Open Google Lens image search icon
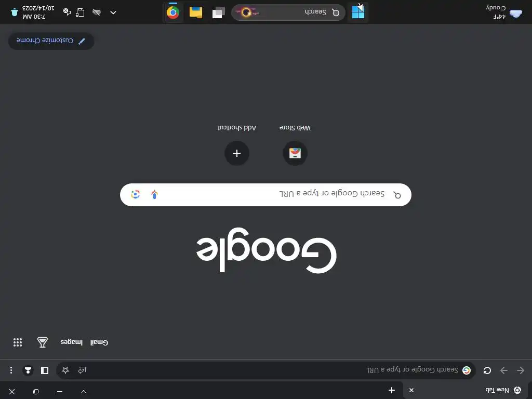The width and height of the screenshot is (532, 399). (136, 194)
